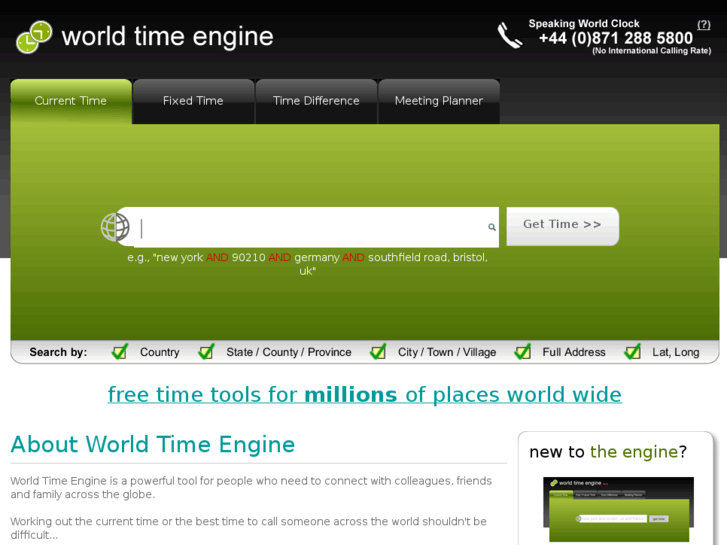Screen dimensions: 727x545
Task: Click the 'new to the engine?' heading
Action: pyautogui.click(x=608, y=452)
